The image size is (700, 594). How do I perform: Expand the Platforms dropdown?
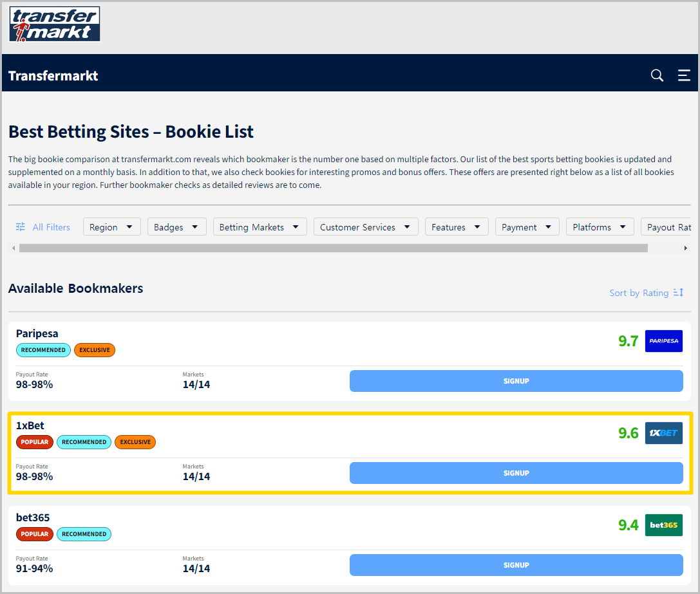(x=600, y=227)
